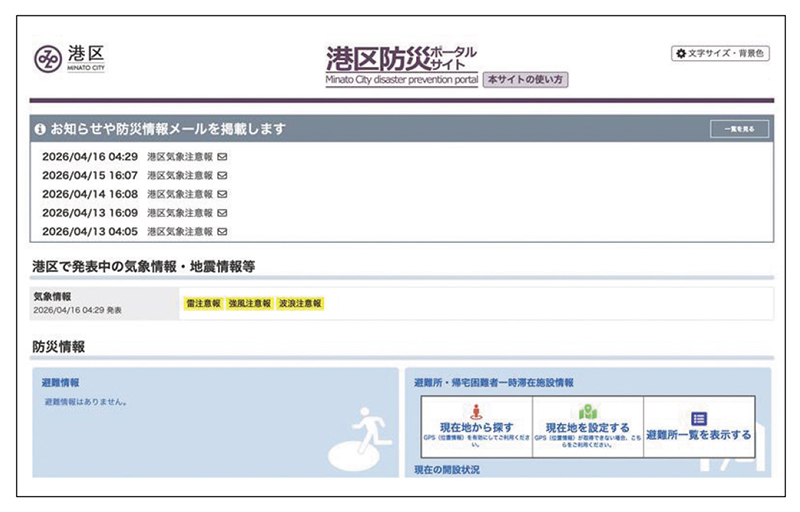Click the blue shelter list icon
Viewport: 800px width, 512px height.
tap(699, 419)
